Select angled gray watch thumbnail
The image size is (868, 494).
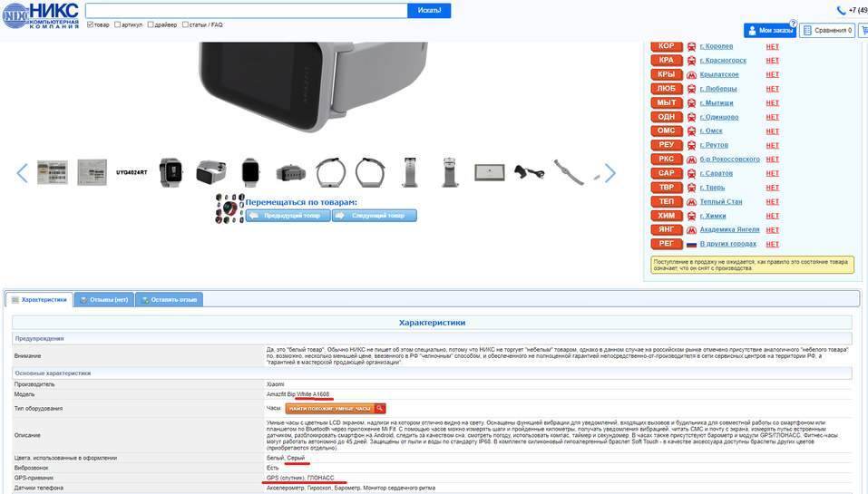click(x=211, y=172)
